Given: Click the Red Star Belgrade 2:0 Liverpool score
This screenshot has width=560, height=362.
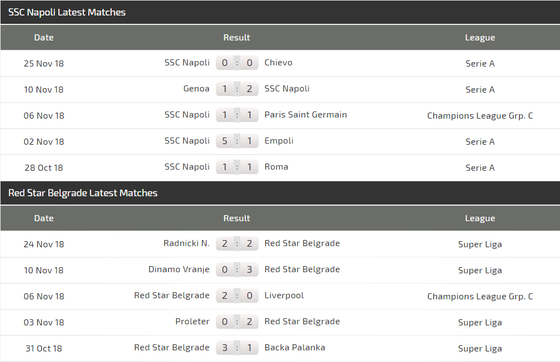Looking at the screenshot, I should [x=237, y=296].
